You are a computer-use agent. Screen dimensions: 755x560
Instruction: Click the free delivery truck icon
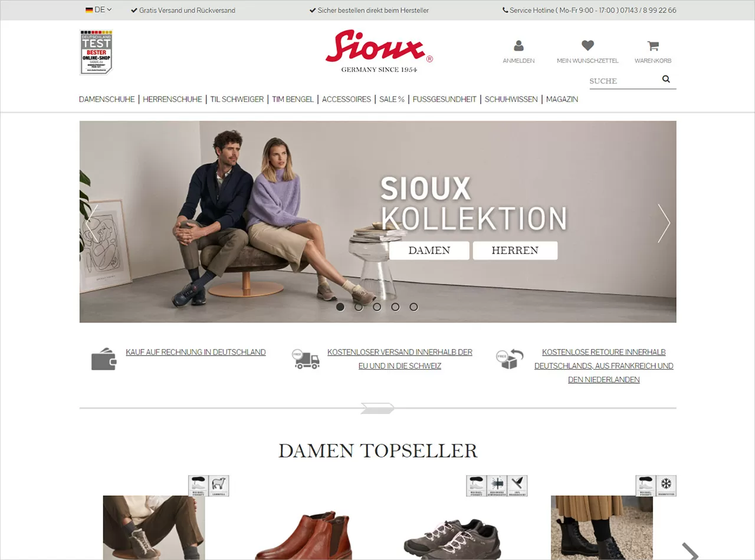(306, 359)
